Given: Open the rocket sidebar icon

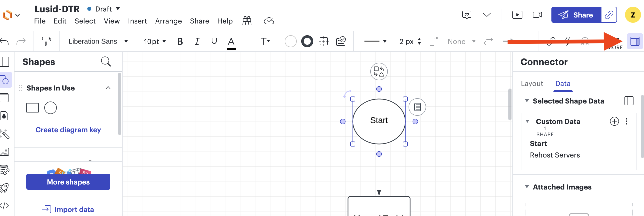Looking at the screenshot, I should coord(5,188).
